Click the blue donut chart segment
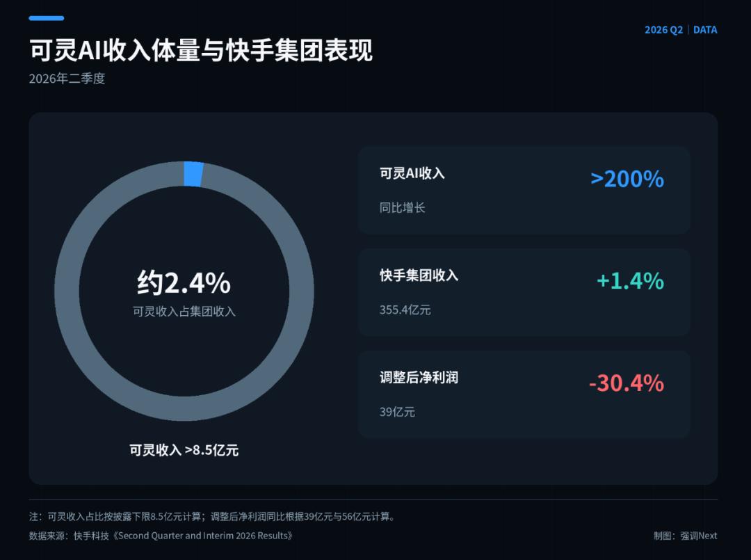This screenshot has width=751, height=560. point(193,174)
